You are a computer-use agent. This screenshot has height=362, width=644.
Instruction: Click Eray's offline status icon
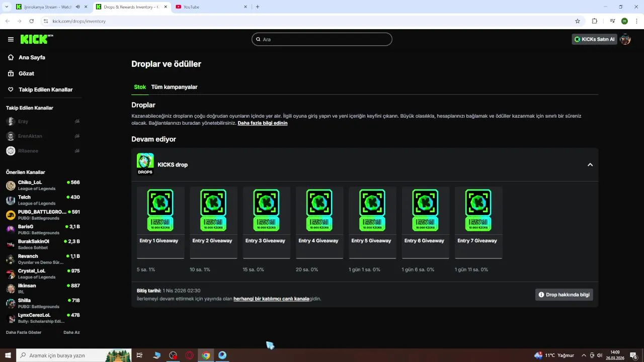tap(77, 121)
